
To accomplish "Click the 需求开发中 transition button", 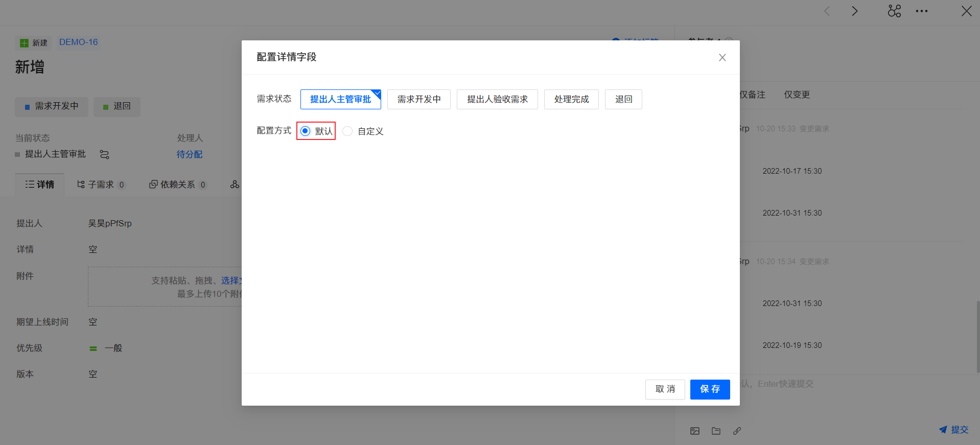I will [x=52, y=107].
